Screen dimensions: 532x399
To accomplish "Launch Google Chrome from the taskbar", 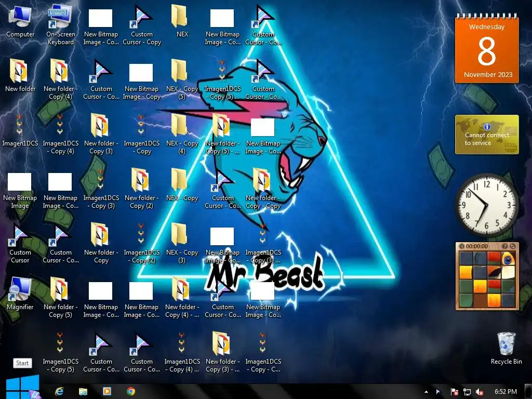I will [x=130, y=391].
